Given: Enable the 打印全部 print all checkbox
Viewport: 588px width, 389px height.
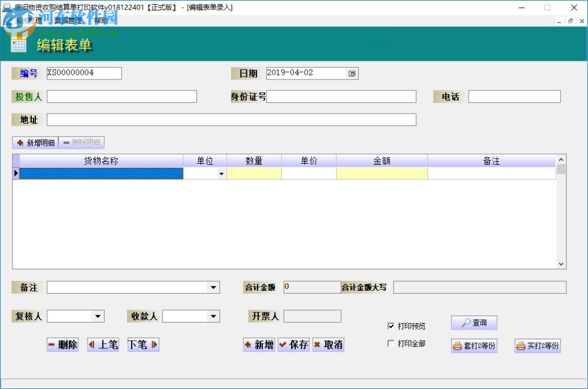Looking at the screenshot, I should (391, 344).
